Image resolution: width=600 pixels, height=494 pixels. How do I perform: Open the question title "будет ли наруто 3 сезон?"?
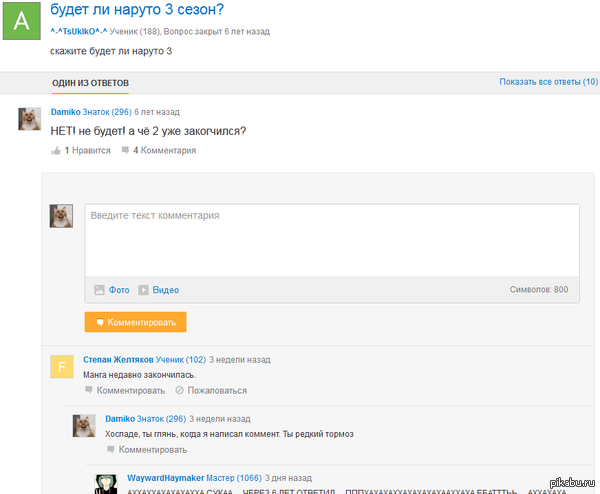[137, 11]
